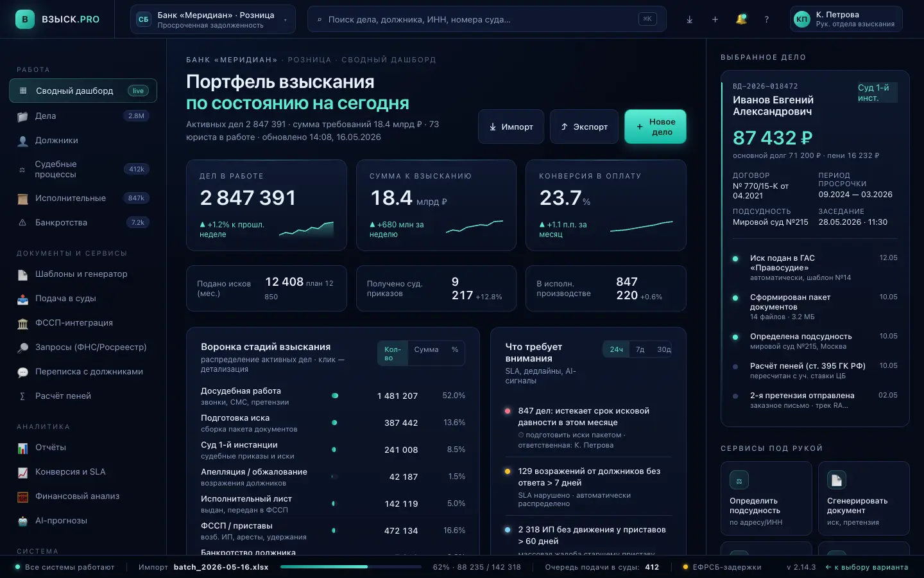Expand the Подготовка иска funnel row
Screen dimensions: 924x578
pos(333,423)
